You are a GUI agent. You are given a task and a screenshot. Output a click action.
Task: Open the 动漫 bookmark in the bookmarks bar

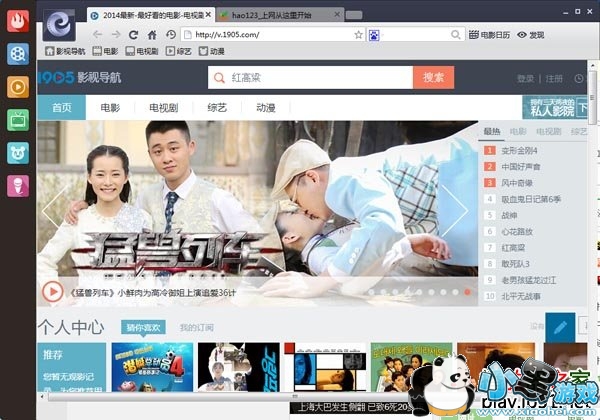coord(212,51)
